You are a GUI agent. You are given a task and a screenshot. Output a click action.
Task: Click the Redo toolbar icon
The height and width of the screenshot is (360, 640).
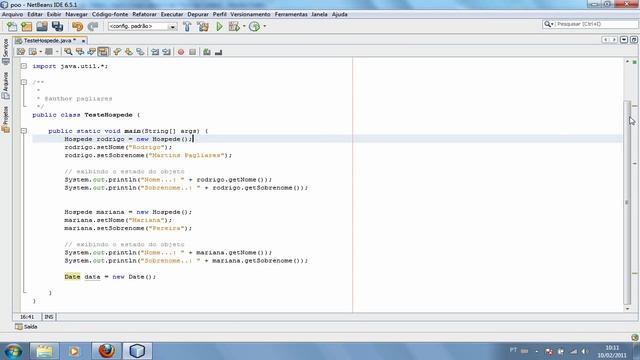pos(93,27)
